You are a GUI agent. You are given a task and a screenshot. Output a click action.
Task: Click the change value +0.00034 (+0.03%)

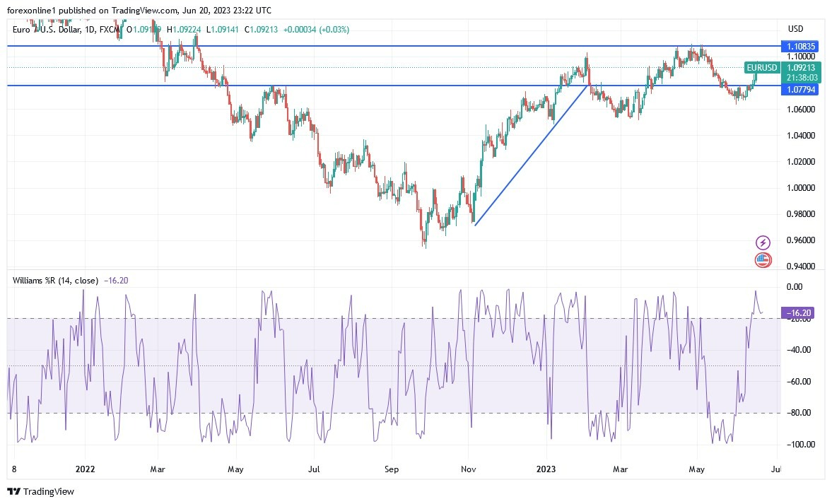[x=316, y=30]
